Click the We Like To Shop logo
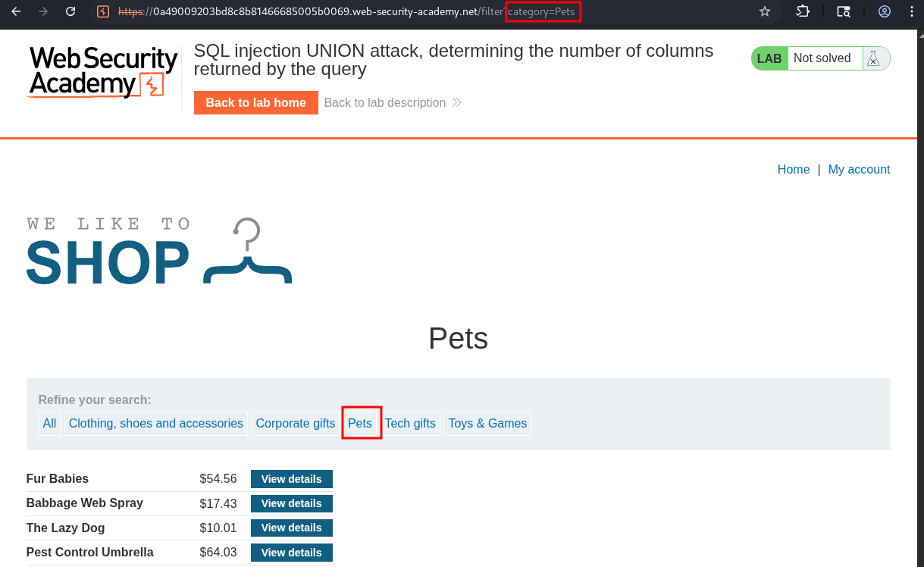The image size is (924, 567). click(159, 252)
